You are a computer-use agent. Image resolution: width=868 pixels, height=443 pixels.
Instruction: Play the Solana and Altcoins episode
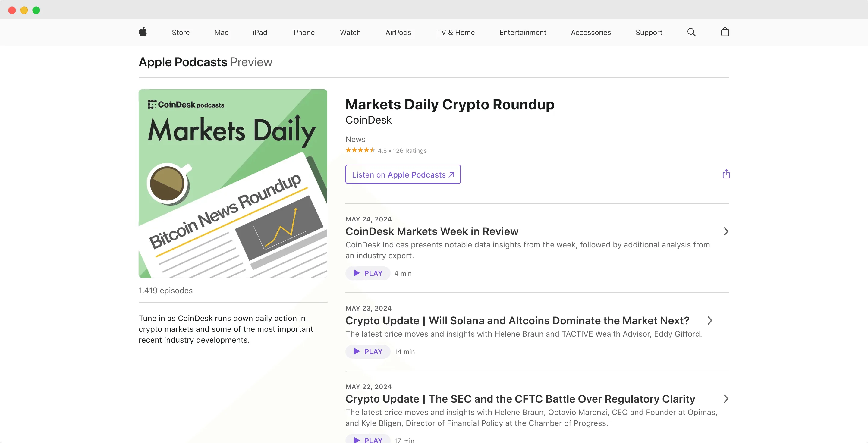tap(367, 351)
